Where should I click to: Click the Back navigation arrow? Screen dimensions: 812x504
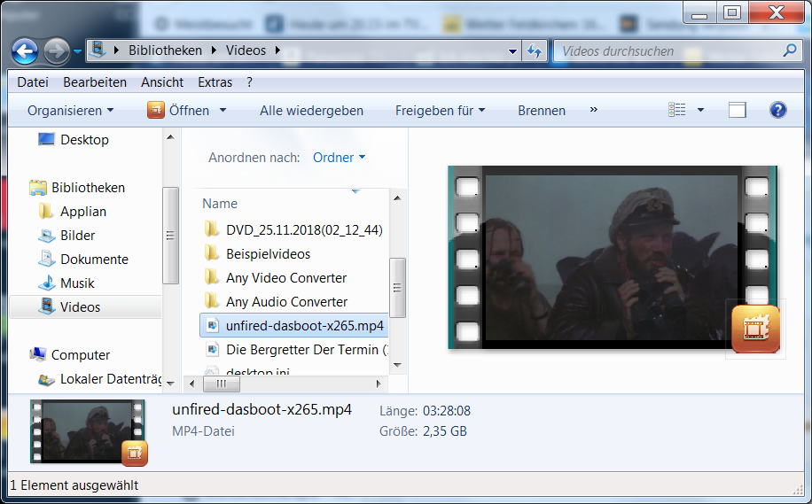point(24,51)
